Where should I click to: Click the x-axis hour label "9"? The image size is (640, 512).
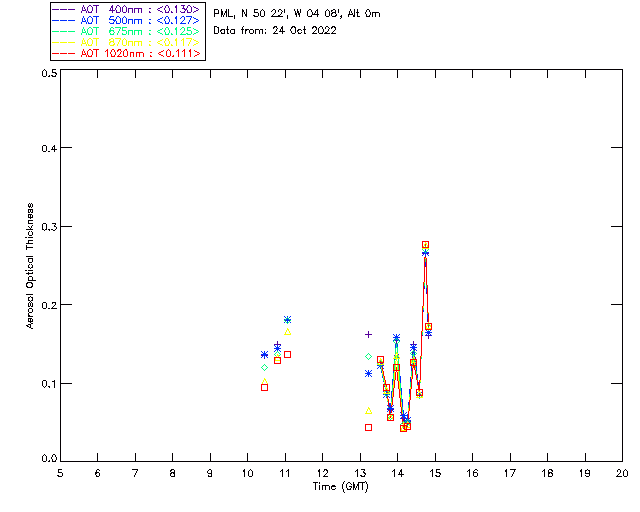coord(210,473)
